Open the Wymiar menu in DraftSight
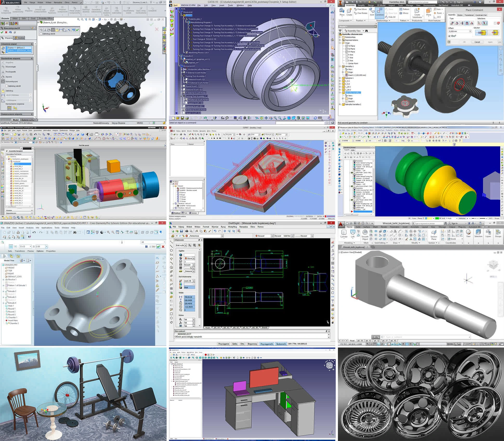 215,227
